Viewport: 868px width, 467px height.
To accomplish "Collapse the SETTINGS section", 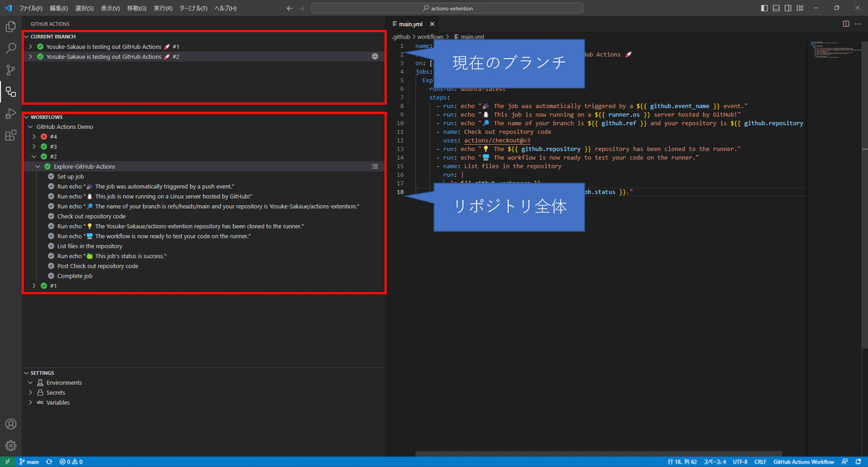I will (26, 373).
